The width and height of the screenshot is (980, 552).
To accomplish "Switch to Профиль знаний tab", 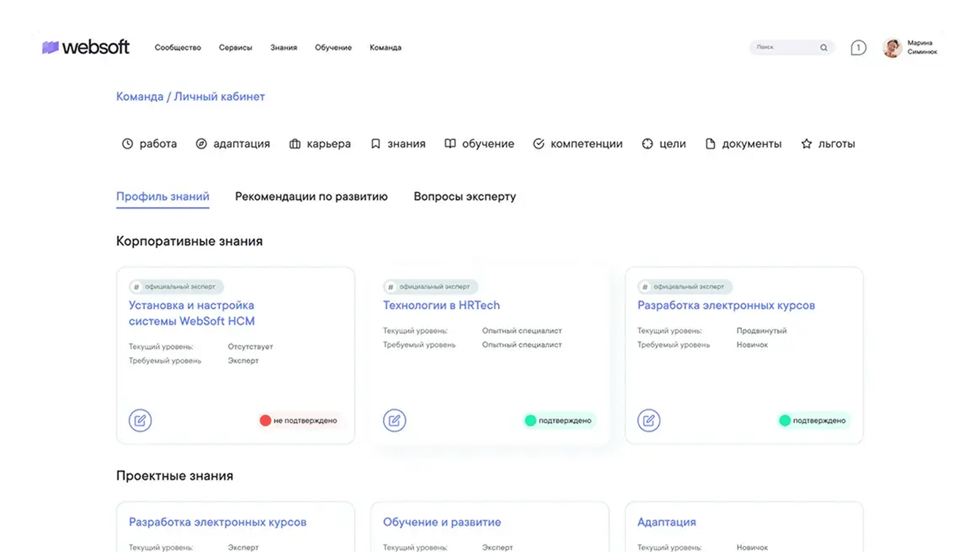I will click(162, 197).
